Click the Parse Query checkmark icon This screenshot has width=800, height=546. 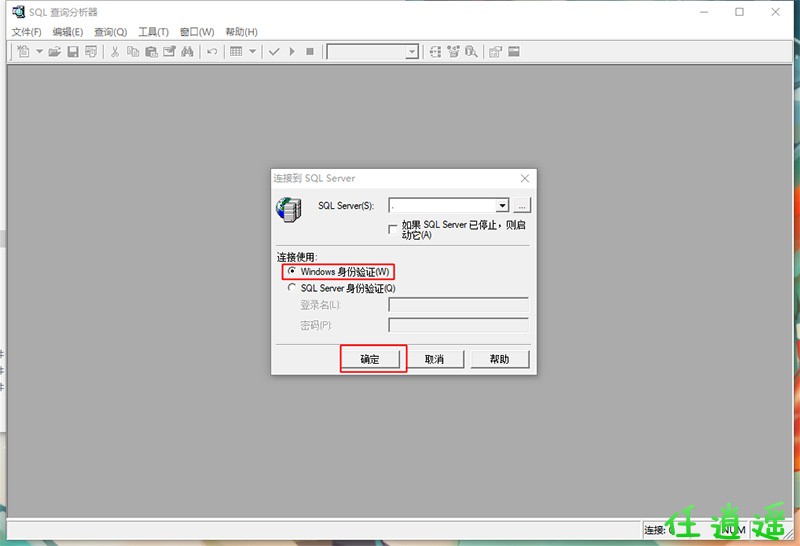tap(274, 52)
